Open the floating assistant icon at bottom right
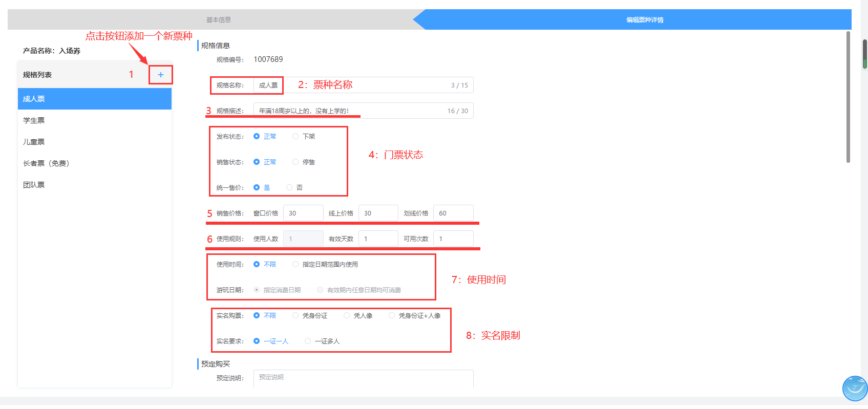The image size is (868, 409). click(854, 389)
